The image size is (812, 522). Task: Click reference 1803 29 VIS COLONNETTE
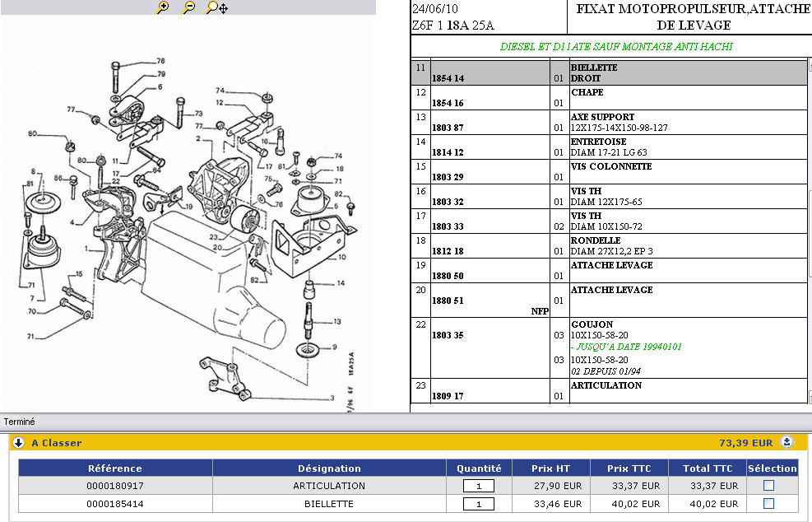pos(448,177)
